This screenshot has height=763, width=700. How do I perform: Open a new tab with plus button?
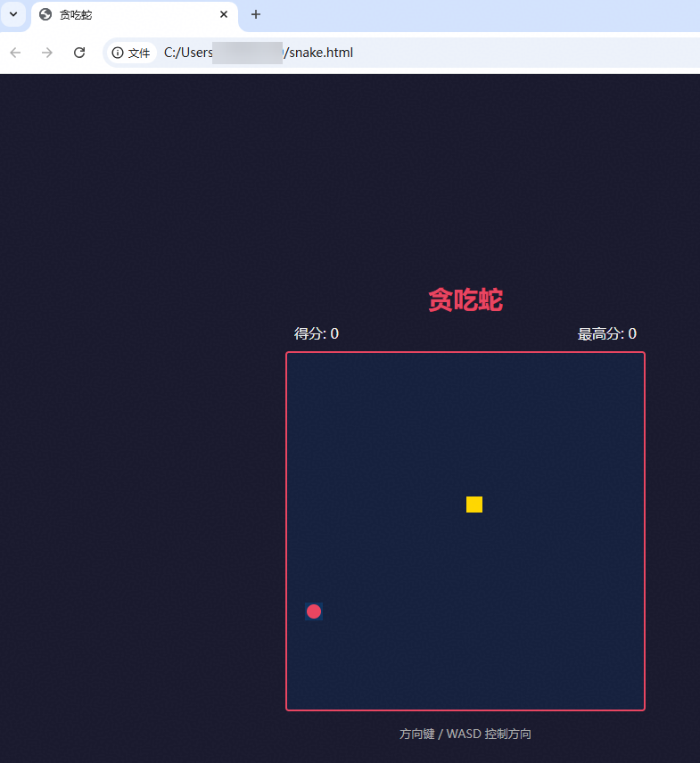256,14
